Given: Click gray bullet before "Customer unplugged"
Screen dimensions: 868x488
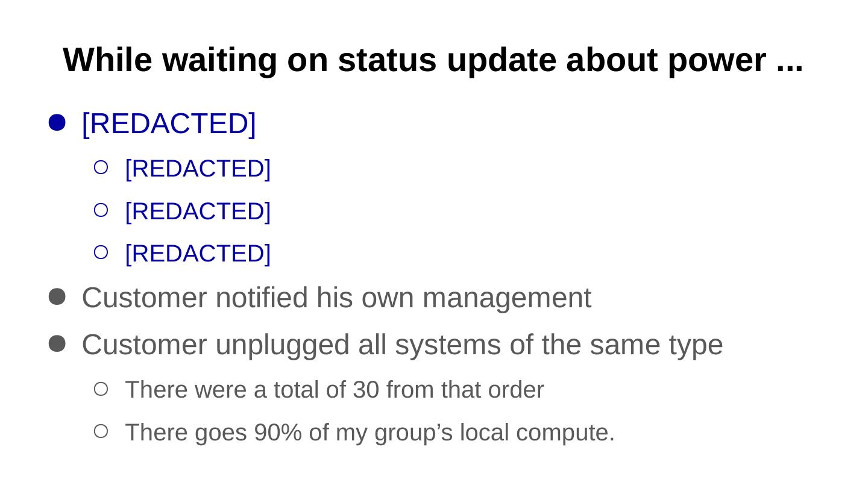Looking at the screenshot, I should click(57, 344).
